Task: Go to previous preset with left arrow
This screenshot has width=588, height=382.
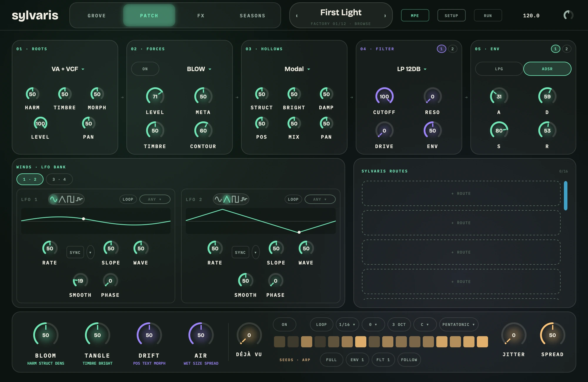Action: [297, 16]
